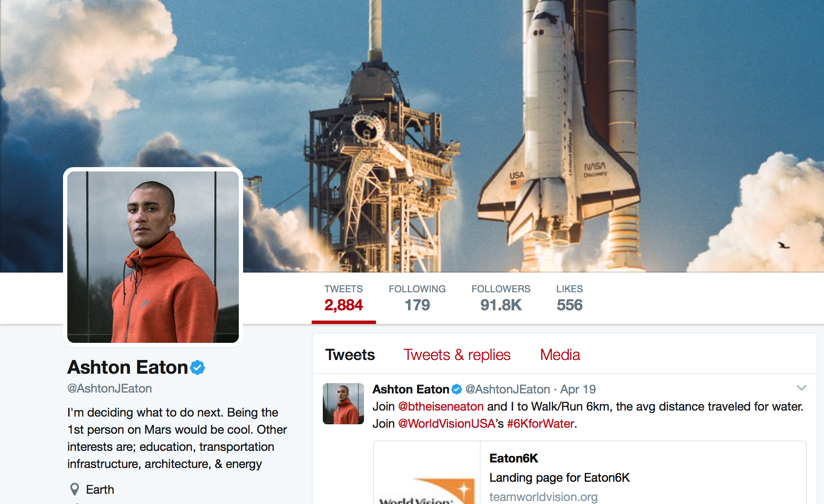Click the verified badge in the tweet header
This screenshot has width=824, height=504.
457,389
